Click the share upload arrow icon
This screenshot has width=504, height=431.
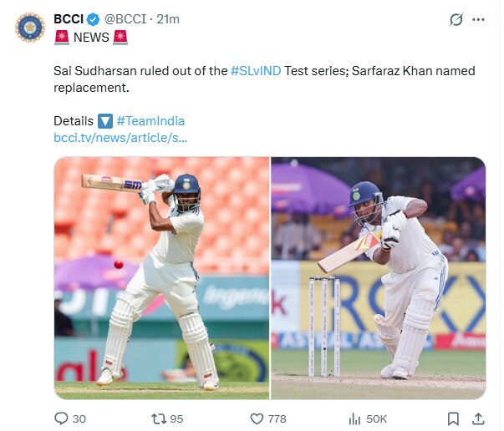(x=478, y=418)
